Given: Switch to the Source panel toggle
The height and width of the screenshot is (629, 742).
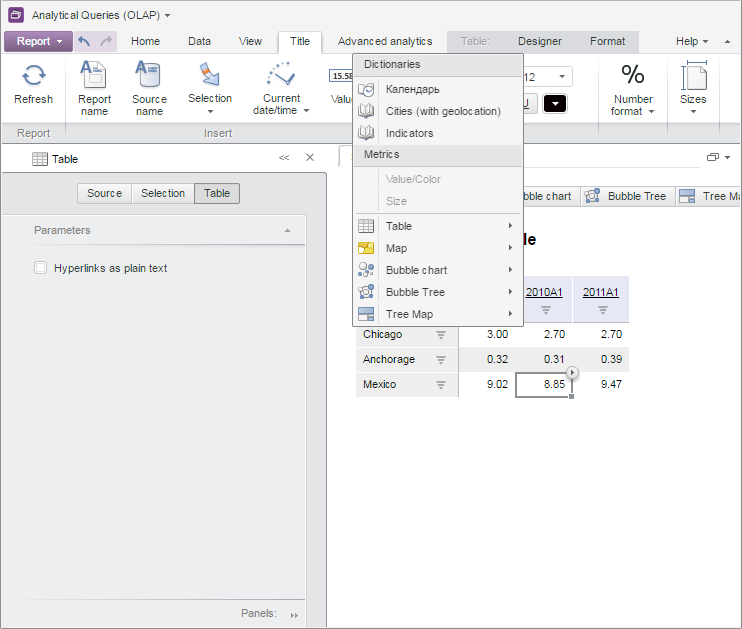Looking at the screenshot, I should click(104, 193).
